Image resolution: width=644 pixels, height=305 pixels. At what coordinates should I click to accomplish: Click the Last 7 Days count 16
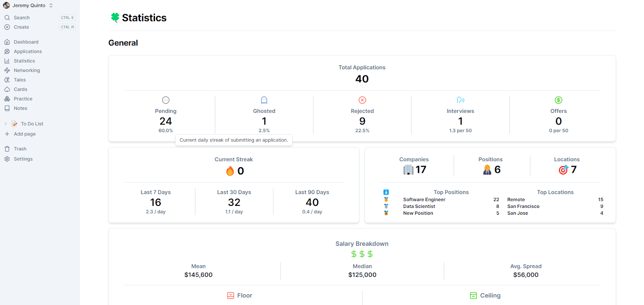(156, 202)
